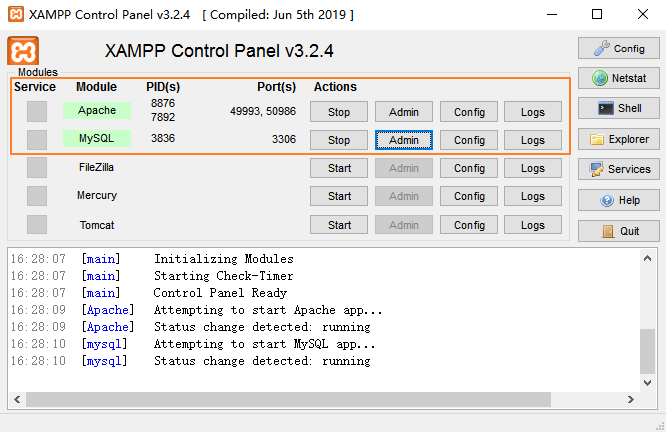Viewport: 666px width, 432px height.
Task: Toggle the MySQL service checkbox
Action: [x=37, y=139]
